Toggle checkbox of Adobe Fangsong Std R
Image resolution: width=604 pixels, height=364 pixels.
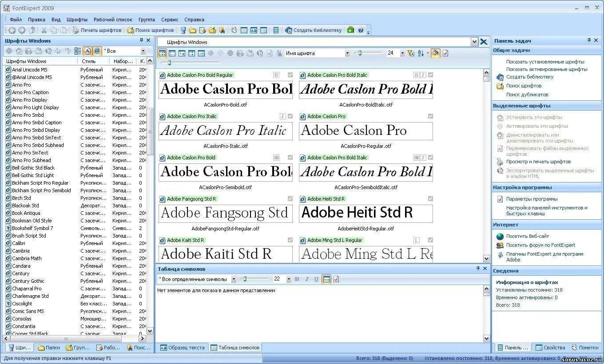tap(290, 199)
